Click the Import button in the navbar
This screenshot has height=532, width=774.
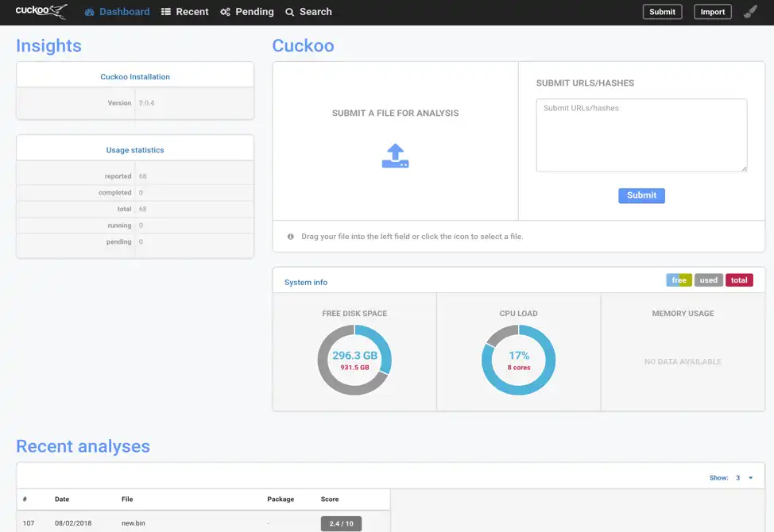pyautogui.click(x=713, y=12)
